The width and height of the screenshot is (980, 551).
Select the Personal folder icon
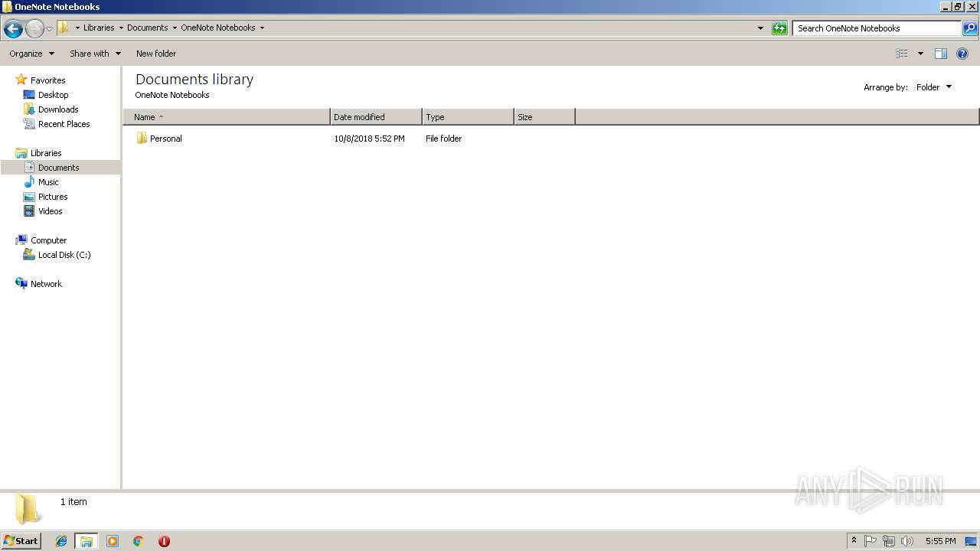click(142, 139)
